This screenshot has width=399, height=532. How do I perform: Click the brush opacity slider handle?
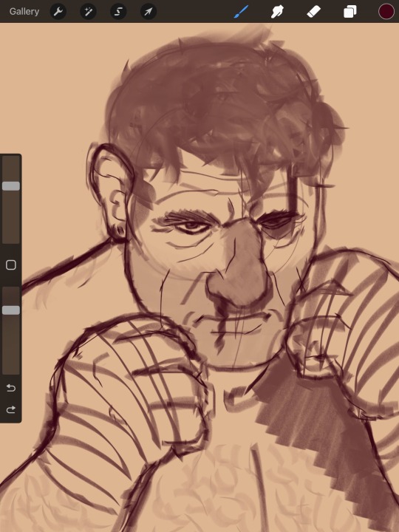(x=11, y=310)
